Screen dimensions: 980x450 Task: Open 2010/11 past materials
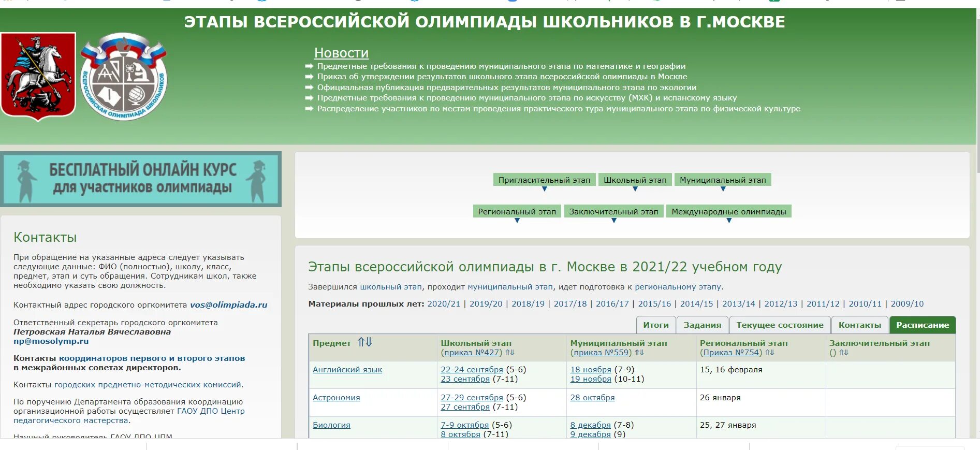(x=865, y=304)
